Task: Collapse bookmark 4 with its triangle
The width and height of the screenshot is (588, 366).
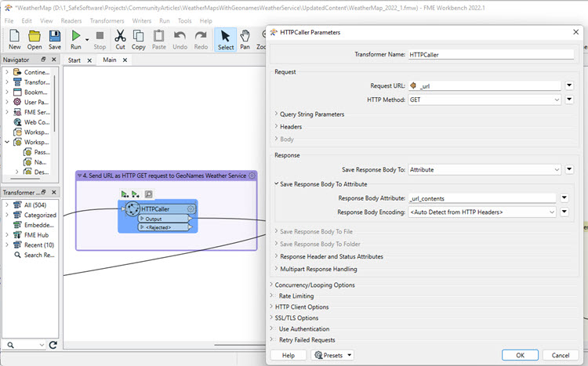Action: [x=79, y=176]
